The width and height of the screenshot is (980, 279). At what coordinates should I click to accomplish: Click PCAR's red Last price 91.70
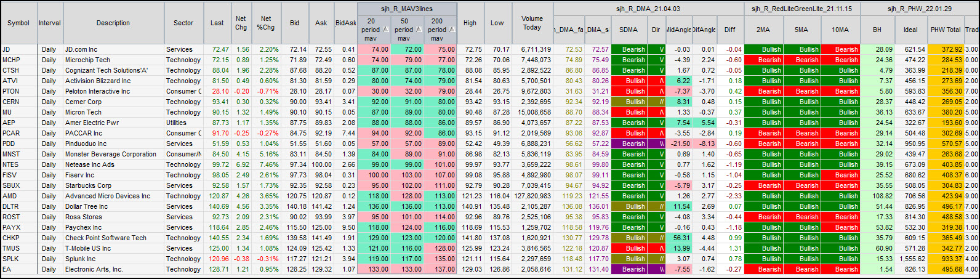pos(217,133)
